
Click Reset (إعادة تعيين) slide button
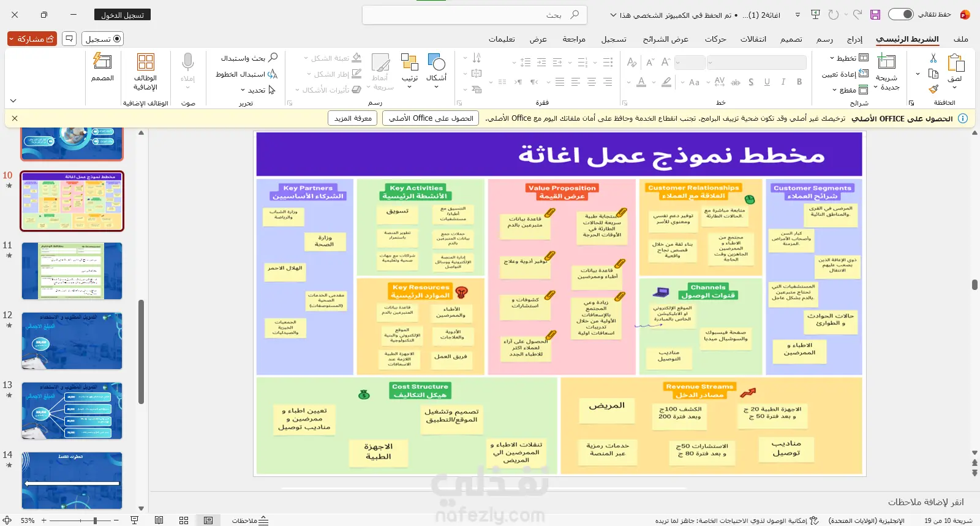(x=845, y=74)
